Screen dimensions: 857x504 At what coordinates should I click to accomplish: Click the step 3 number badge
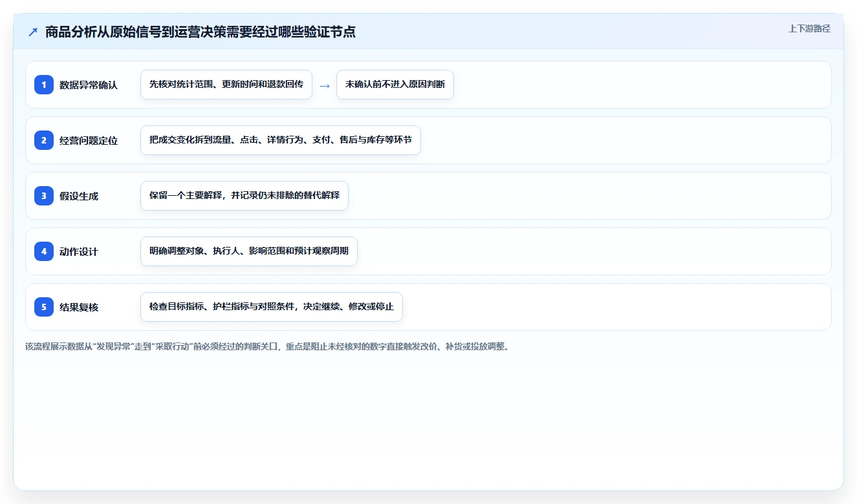point(44,195)
